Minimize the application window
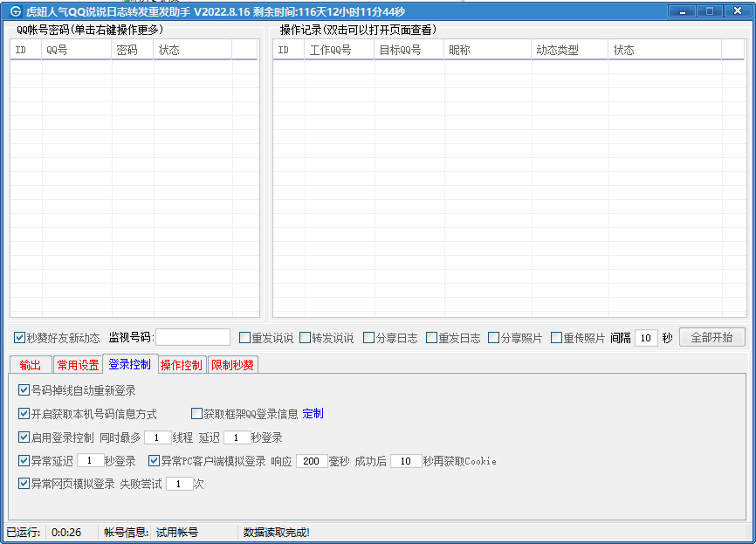Screen dimensions: 756x544 tap(682, 11)
